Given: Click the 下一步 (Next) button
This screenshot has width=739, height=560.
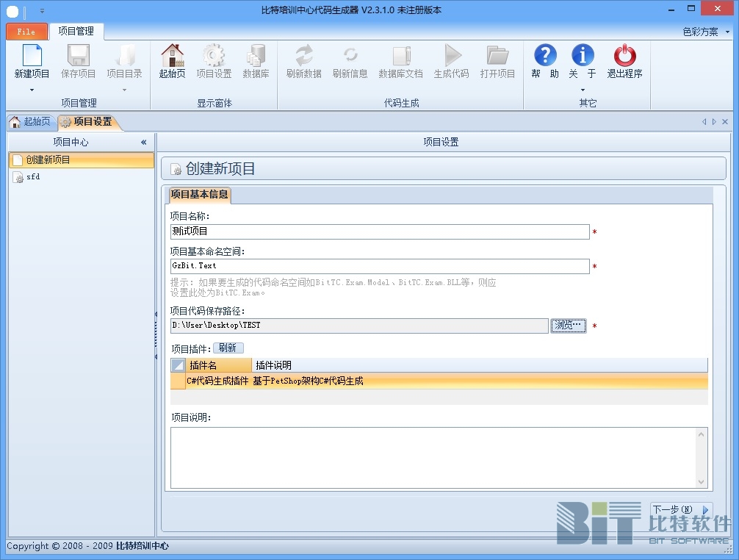Looking at the screenshot, I should click(x=681, y=509).
